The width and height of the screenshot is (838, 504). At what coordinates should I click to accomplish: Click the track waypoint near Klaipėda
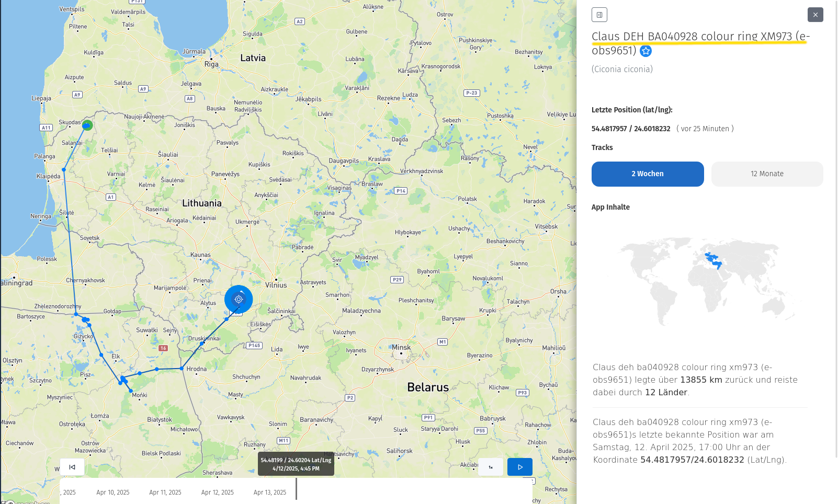coord(64,169)
